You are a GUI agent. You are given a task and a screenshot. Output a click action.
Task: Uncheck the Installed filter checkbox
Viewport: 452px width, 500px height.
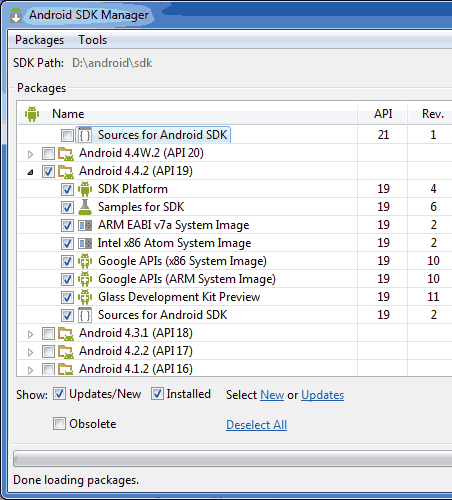[x=157, y=394]
